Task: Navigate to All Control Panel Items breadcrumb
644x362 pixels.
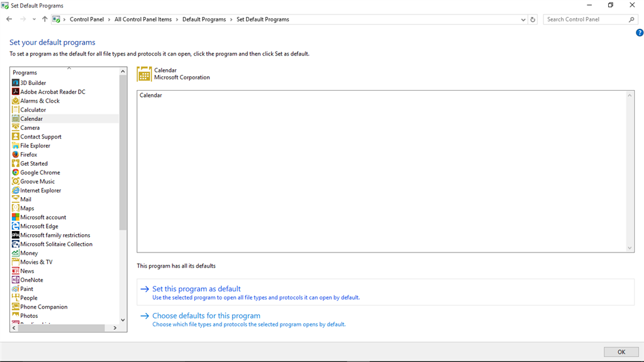Action: click(143, 20)
